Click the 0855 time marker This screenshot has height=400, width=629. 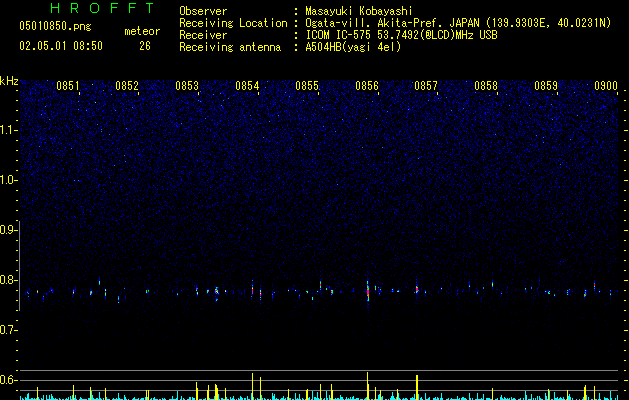pos(307,86)
